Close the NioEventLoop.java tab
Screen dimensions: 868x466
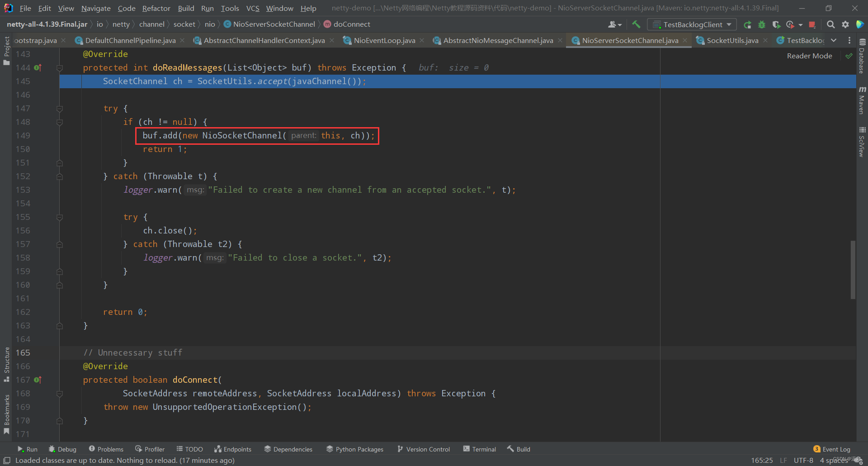[422, 40]
